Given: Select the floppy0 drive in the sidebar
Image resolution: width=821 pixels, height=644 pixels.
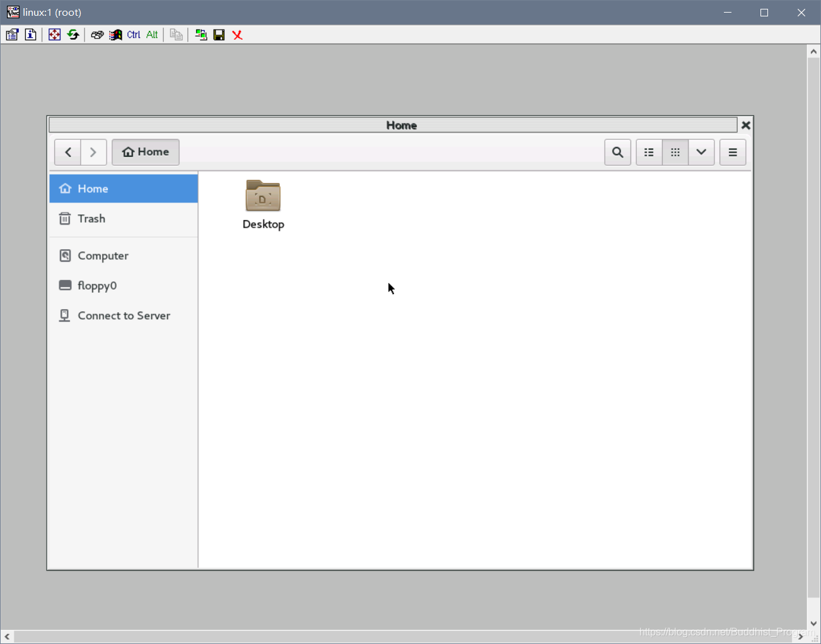Looking at the screenshot, I should (124, 286).
